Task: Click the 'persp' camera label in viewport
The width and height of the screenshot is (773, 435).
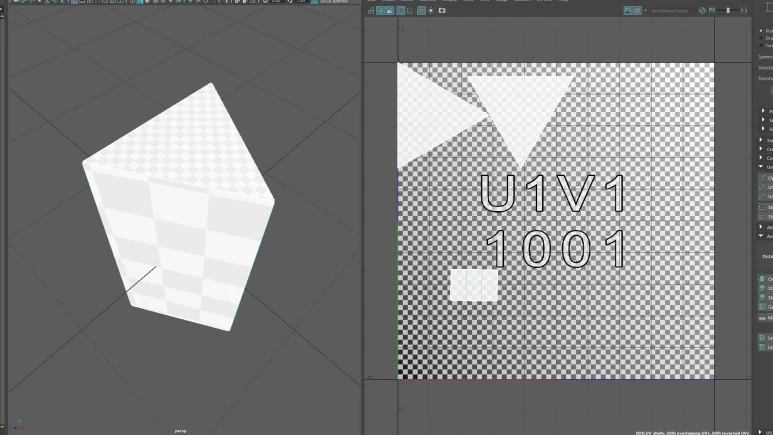Action: (180, 431)
